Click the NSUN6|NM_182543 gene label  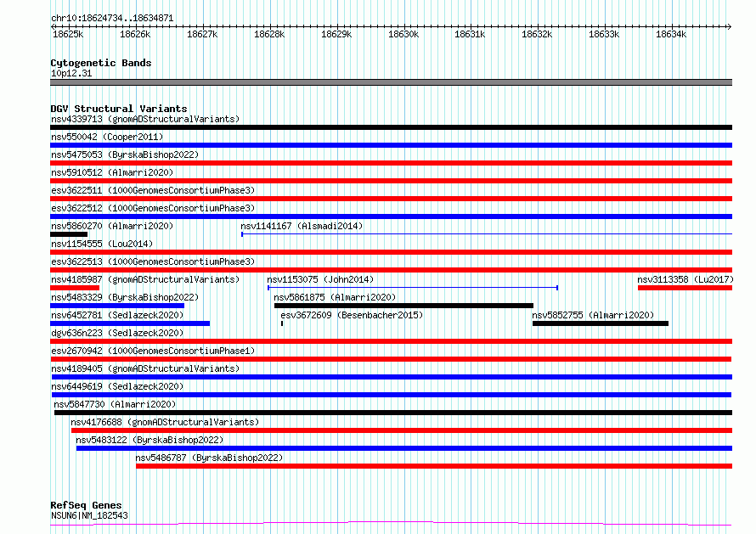coord(89,515)
